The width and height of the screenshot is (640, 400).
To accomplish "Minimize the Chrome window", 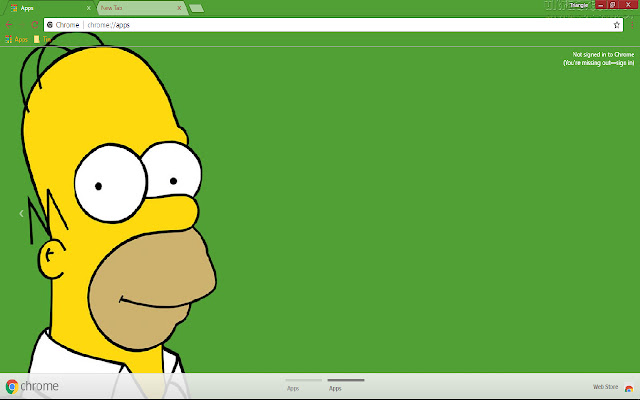I will [600, 5].
